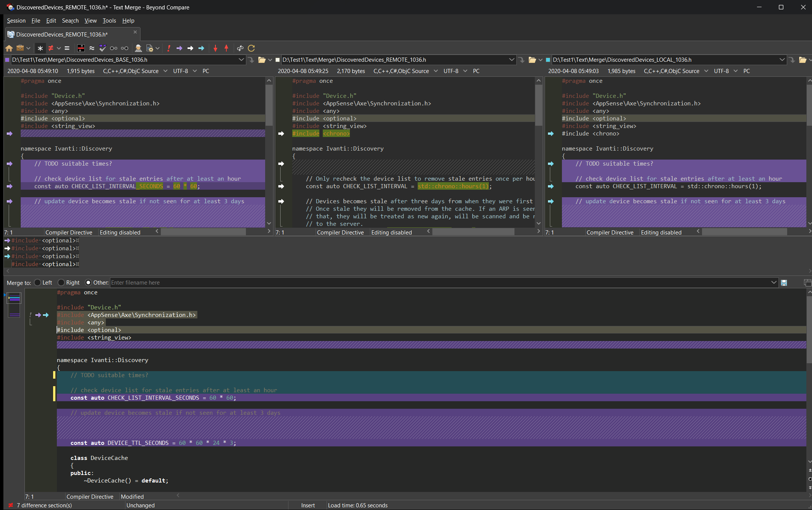
Task: Toggle Show All asterisk button
Action: [x=40, y=48]
